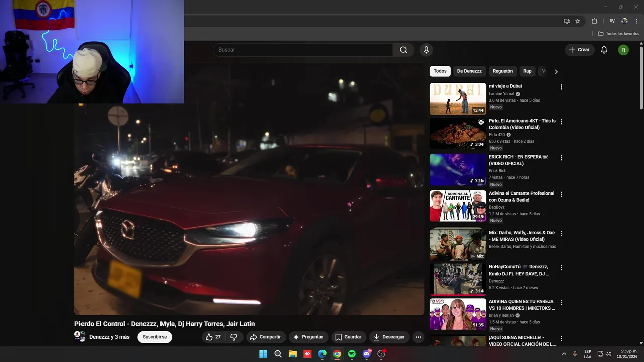Select the 'Rap' filter chip
Image resolution: width=644 pixels, height=362 pixels.
coord(527,71)
